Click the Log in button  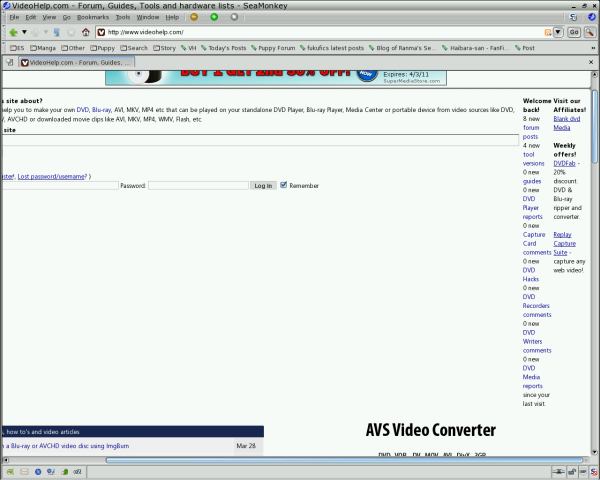point(263,186)
